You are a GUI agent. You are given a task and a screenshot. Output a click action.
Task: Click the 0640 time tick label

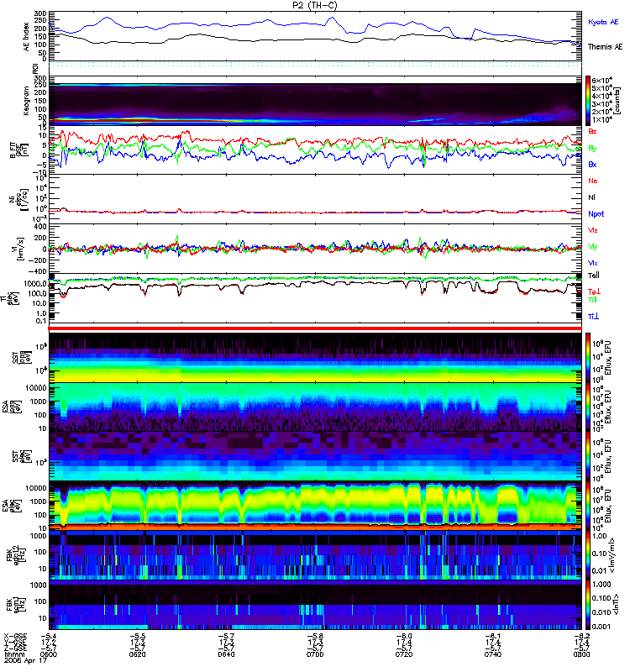(226, 654)
